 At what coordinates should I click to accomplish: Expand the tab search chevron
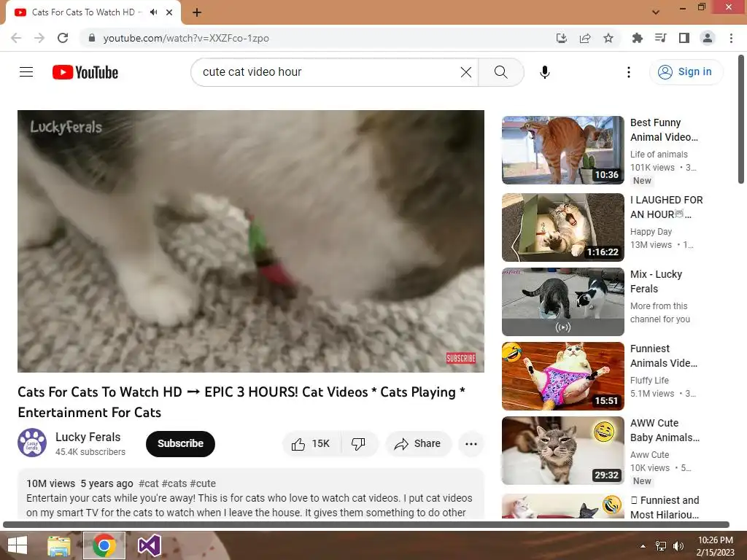pyautogui.click(x=656, y=12)
